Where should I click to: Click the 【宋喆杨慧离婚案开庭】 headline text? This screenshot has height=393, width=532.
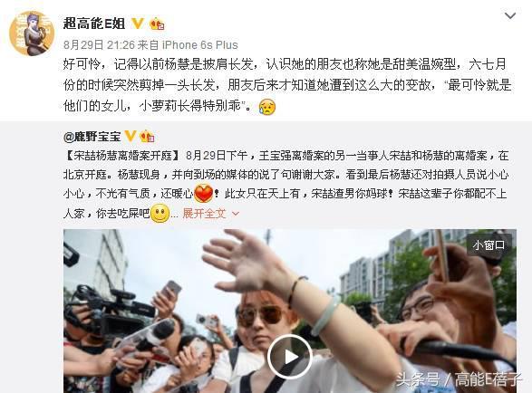[122, 156]
